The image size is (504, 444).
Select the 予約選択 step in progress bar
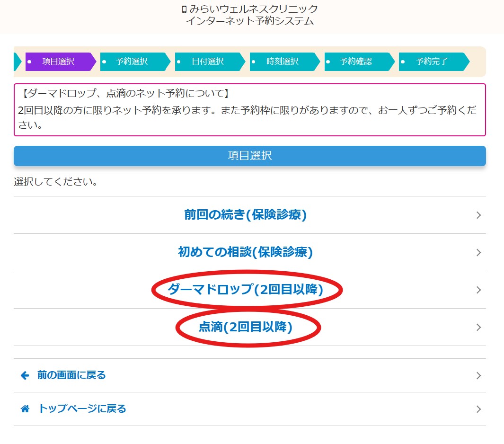point(135,62)
